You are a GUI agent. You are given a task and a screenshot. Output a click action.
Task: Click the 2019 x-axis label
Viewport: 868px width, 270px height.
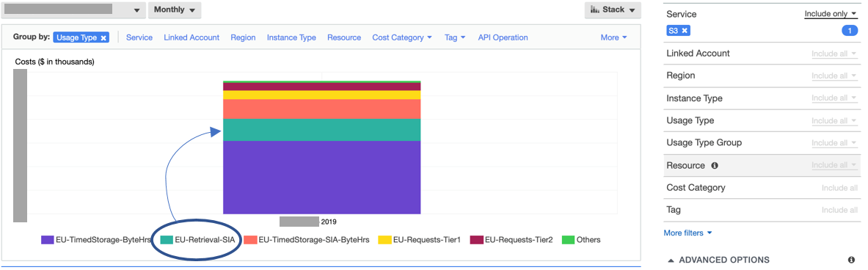(329, 222)
